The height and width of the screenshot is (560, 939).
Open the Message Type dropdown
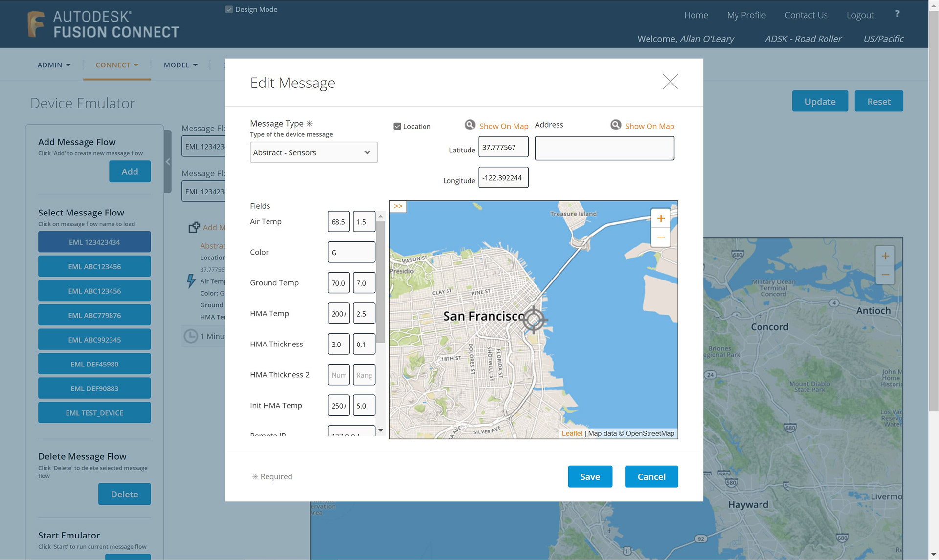click(313, 152)
